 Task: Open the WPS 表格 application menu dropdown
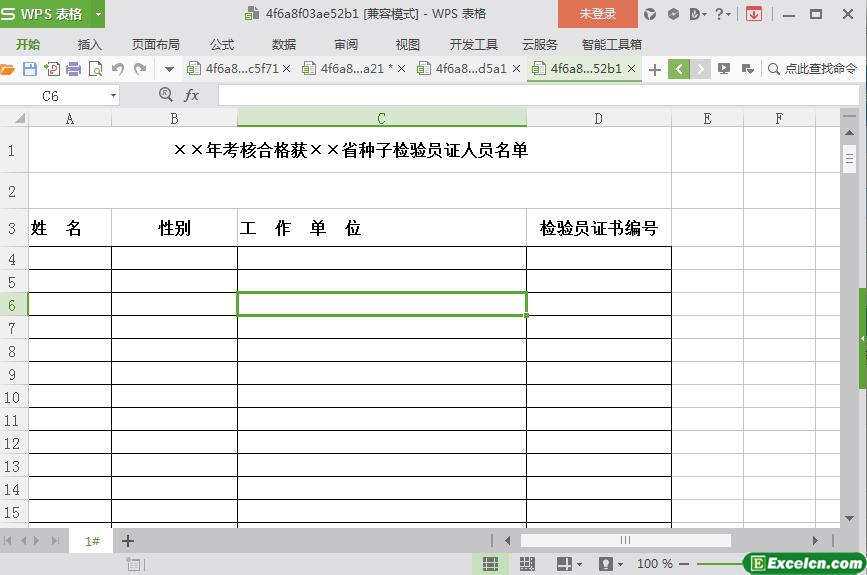pos(98,14)
